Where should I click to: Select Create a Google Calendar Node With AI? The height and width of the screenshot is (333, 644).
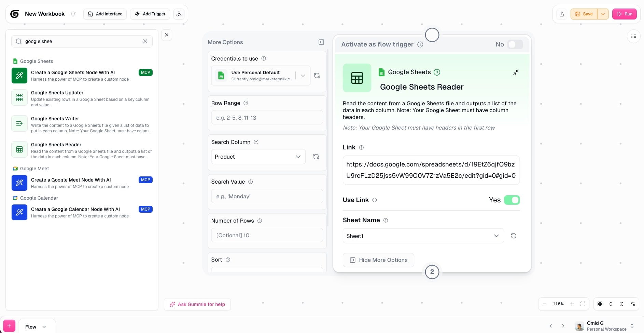(82, 212)
